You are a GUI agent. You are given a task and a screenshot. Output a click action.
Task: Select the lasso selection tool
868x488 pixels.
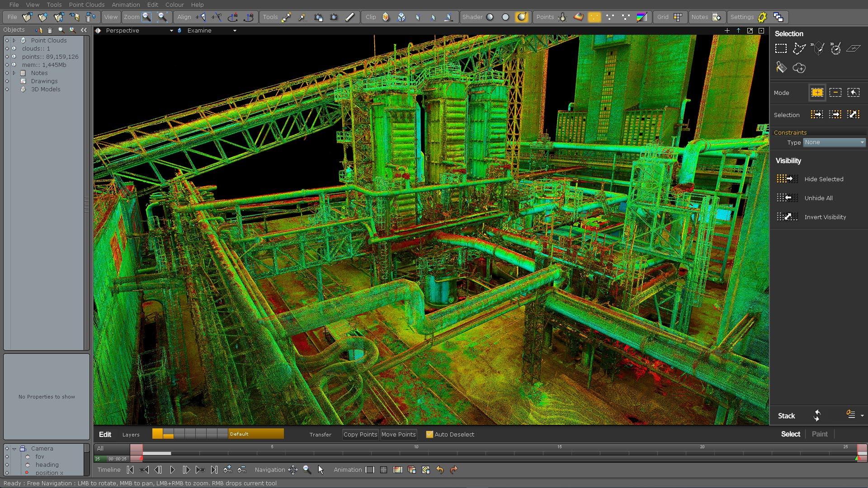click(799, 48)
